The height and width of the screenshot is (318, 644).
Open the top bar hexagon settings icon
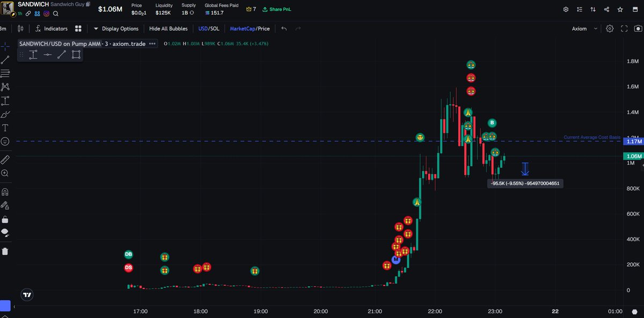[x=565, y=9]
